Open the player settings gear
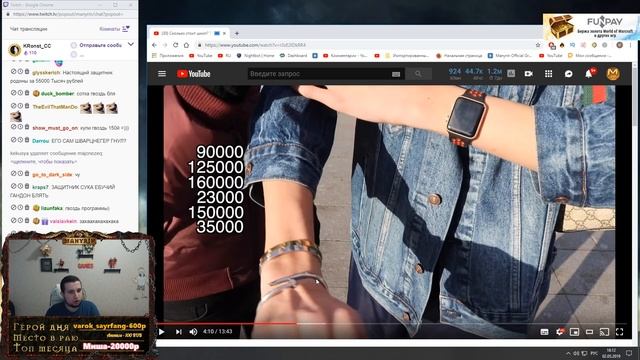Screen dimensions: 640x360 click(x=560, y=332)
